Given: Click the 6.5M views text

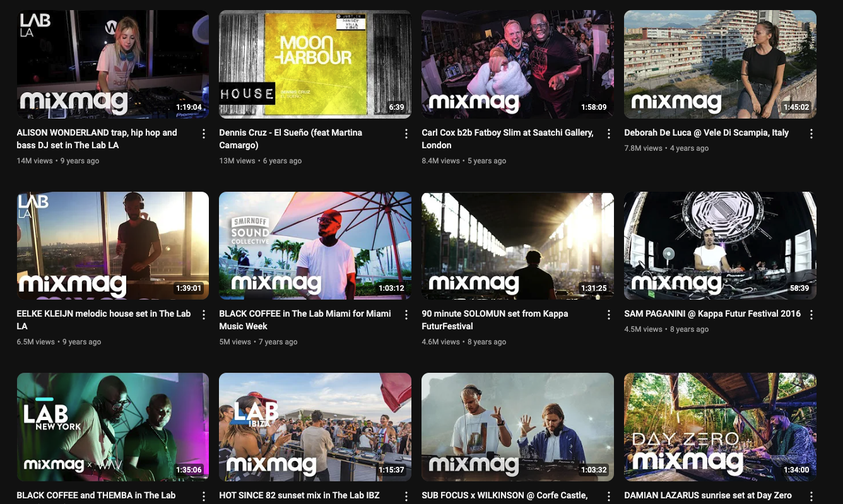Looking at the screenshot, I should click(x=36, y=342).
